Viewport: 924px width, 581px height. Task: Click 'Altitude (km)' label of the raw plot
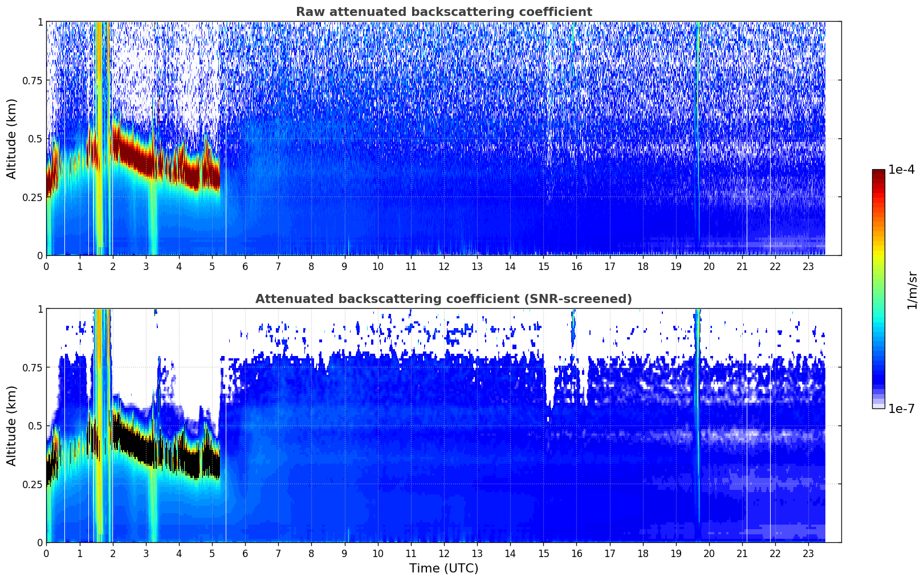(x=12, y=138)
